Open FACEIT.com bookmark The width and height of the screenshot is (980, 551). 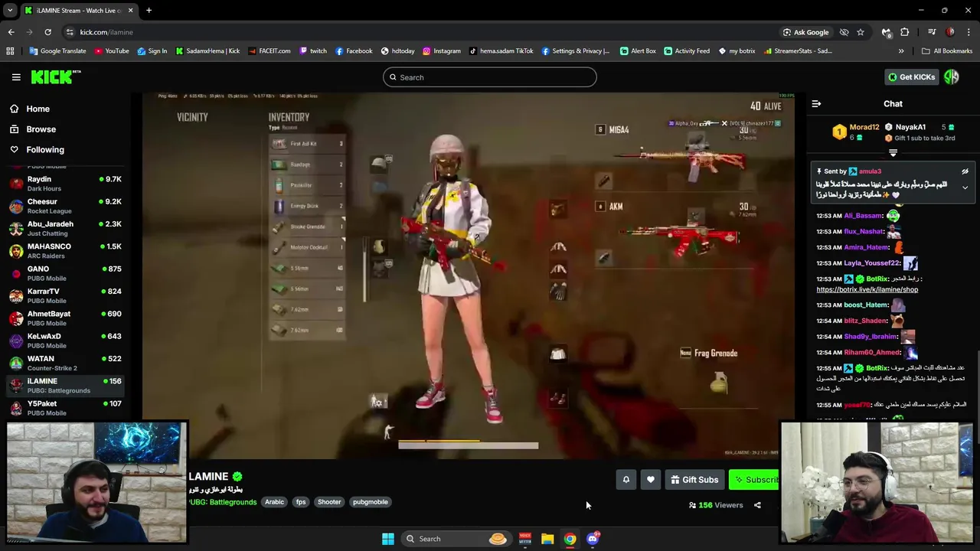269,51
